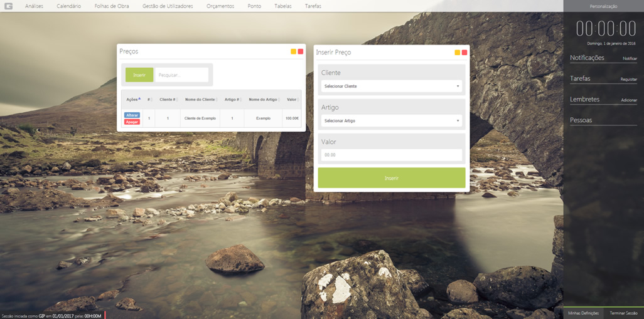Sort table by Ações column arrow
Screen dimensions: 644x319
click(x=139, y=99)
